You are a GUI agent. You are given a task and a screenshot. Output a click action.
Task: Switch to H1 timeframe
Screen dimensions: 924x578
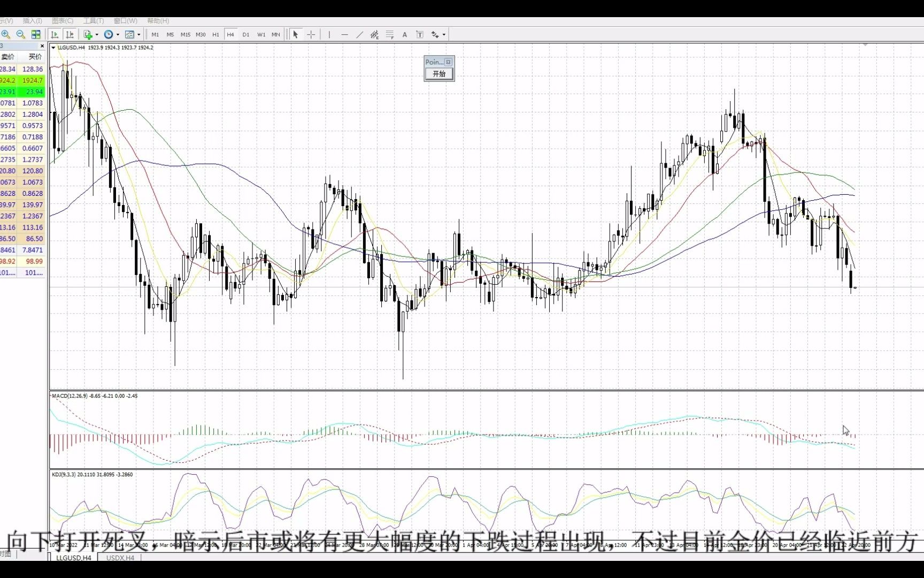tap(215, 34)
